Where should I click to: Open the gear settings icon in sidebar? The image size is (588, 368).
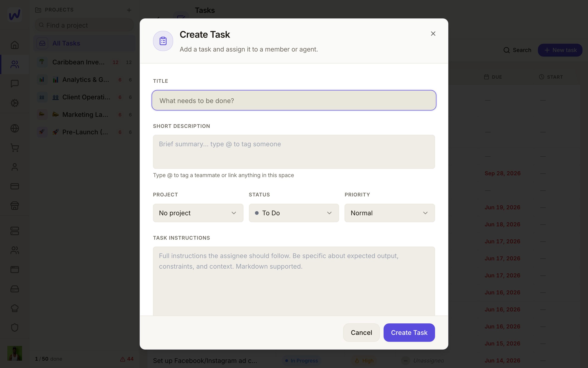click(14, 103)
